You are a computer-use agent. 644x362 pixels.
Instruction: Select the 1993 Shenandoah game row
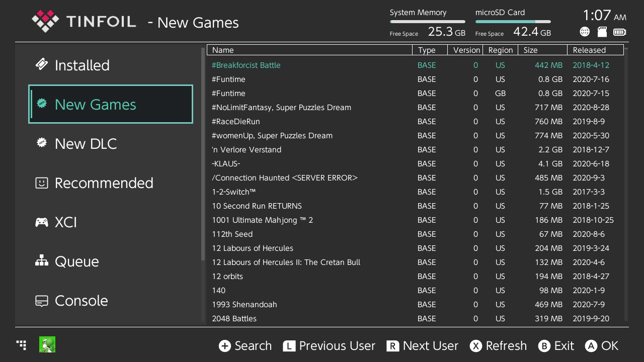416,304
